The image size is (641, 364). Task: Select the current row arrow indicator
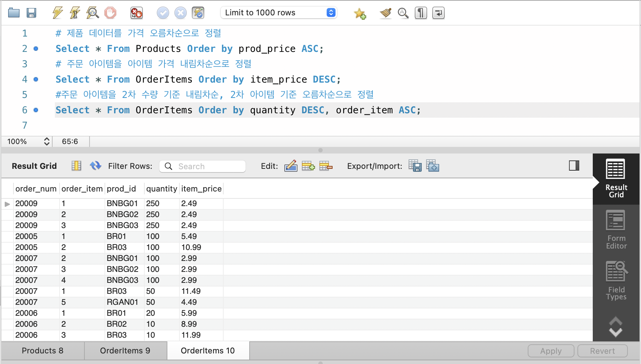click(7, 204)
